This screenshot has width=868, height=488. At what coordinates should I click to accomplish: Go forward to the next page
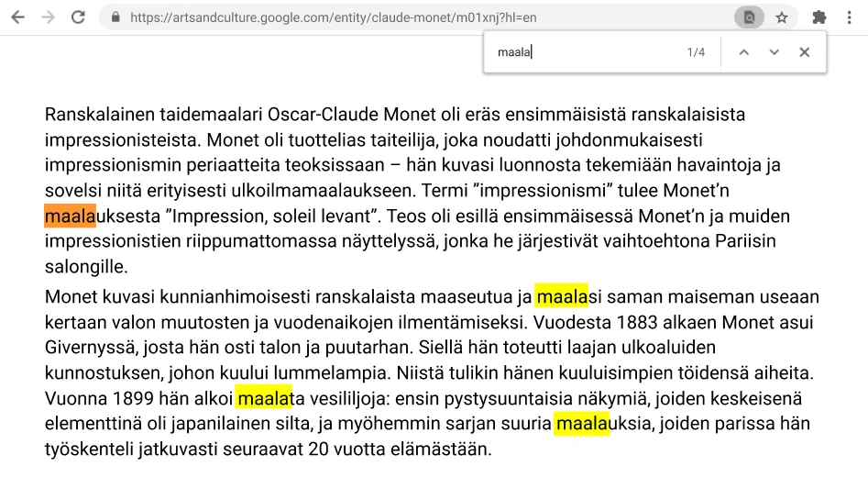coord(49,17)
